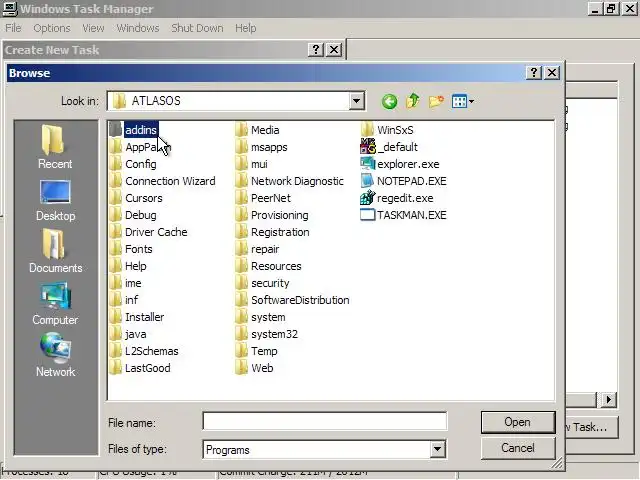Open the Windows menu in Task Manager
This screenshot has width=640, height=480.
pos(138,28)
